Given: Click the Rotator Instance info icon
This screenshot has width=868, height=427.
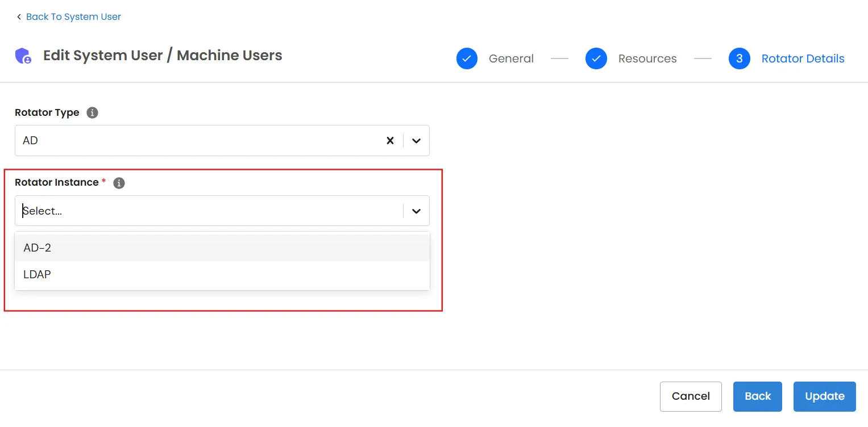Looking at the screenshot, I should click(119, 183).
